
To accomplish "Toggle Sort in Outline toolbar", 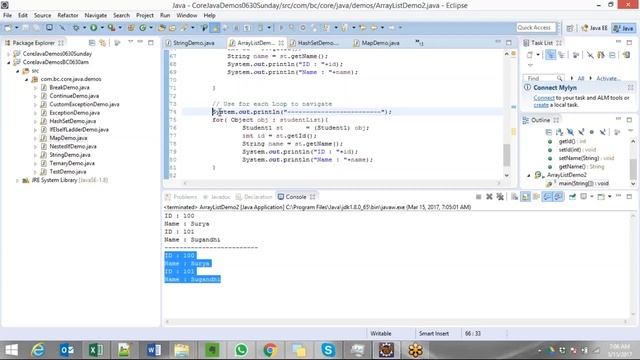I will click(x=560, y=132).
